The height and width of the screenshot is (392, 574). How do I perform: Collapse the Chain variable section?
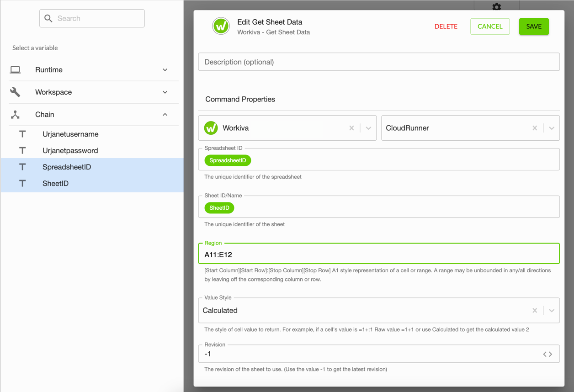165,115
